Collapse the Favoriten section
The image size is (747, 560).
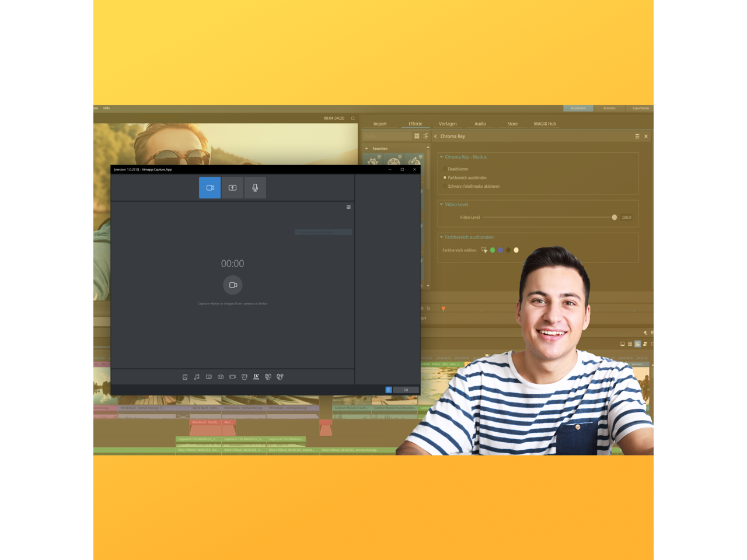[366, 149]
